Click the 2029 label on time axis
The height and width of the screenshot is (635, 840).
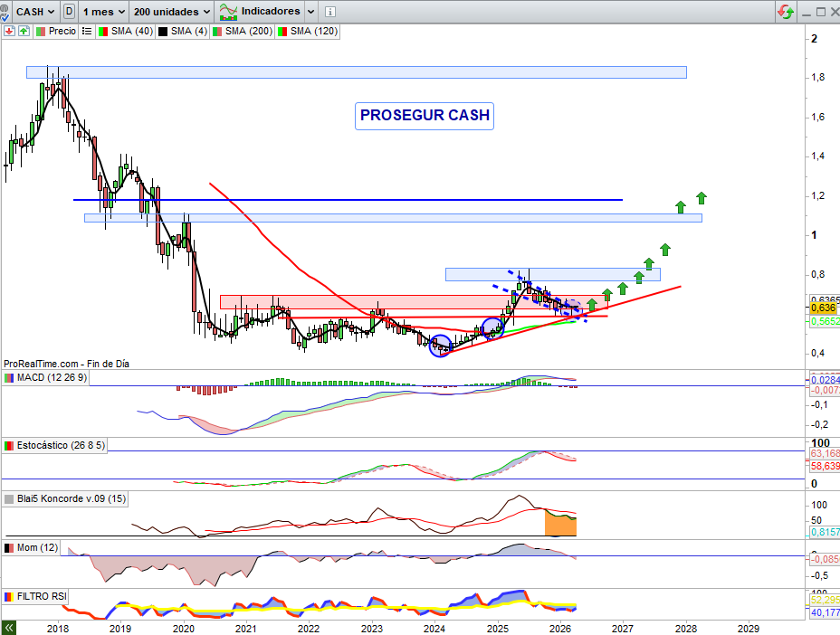[748, 629]
